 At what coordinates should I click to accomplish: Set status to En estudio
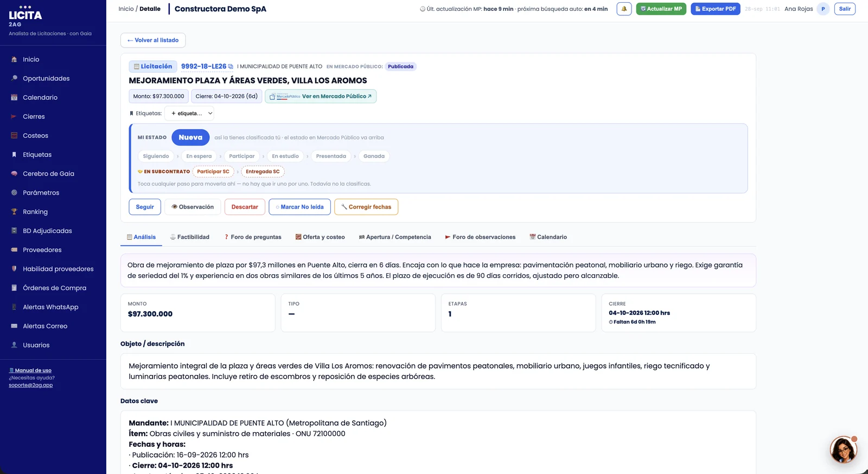tap(285, 156)
